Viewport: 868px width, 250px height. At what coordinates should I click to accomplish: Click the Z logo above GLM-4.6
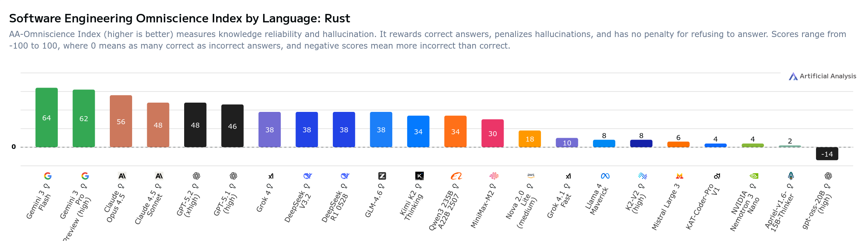click(x=382, y=176)
